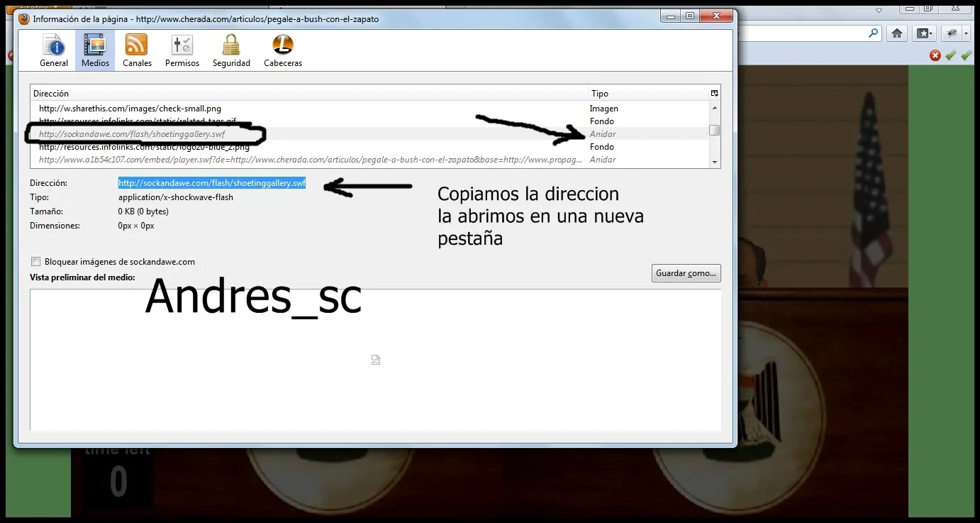Click the first green checkmark icon
The image size is (980, 523).
[x=951, y=55]
